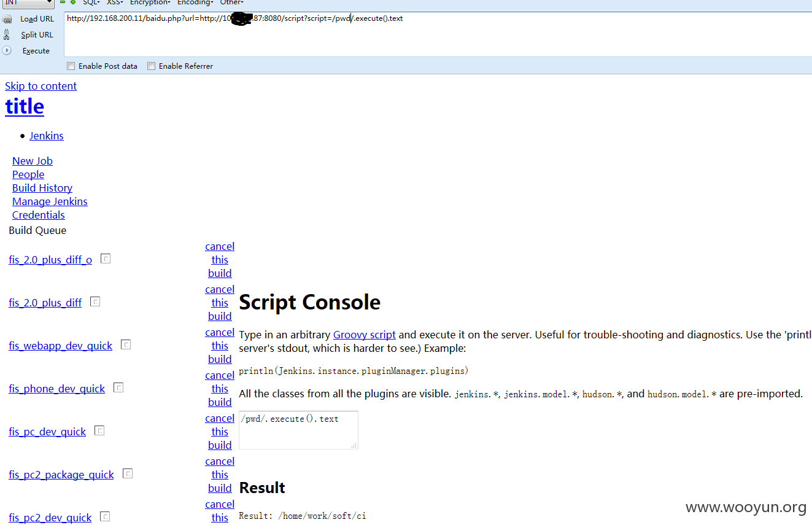The width and height of the screenshot is (812, 525).
Task: Click the small icon beside fis_pc2_package_quick
Action: point(128,473)
